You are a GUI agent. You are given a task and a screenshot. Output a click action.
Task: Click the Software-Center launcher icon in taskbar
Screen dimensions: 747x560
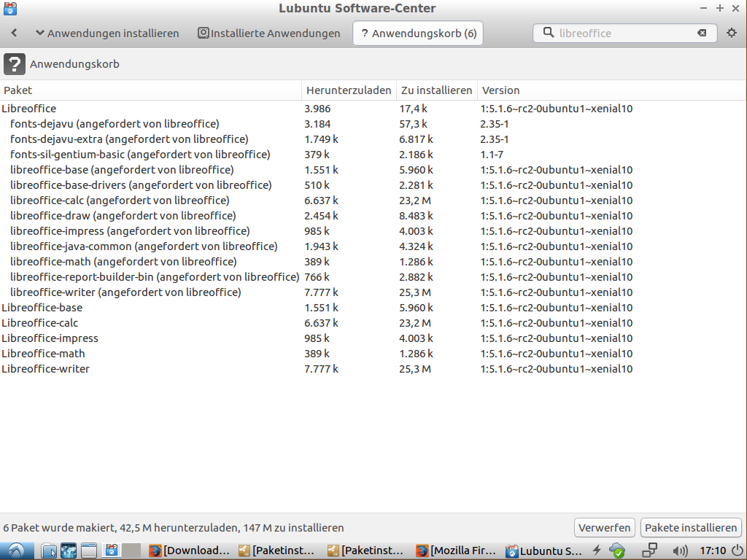pos(112,551)
